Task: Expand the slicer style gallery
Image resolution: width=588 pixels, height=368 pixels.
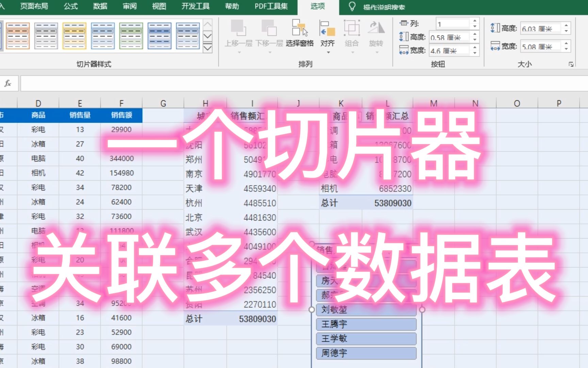Action: [x=207, y=49]
